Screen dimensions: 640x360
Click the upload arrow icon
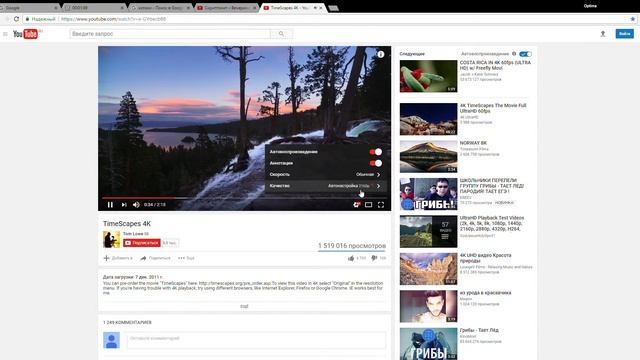[x=602, y=34]
